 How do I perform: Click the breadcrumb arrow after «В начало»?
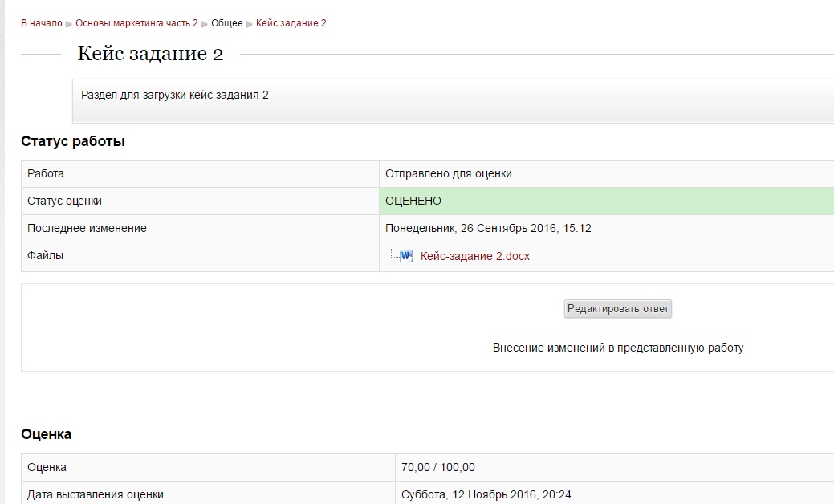click(x=69, y=24)
